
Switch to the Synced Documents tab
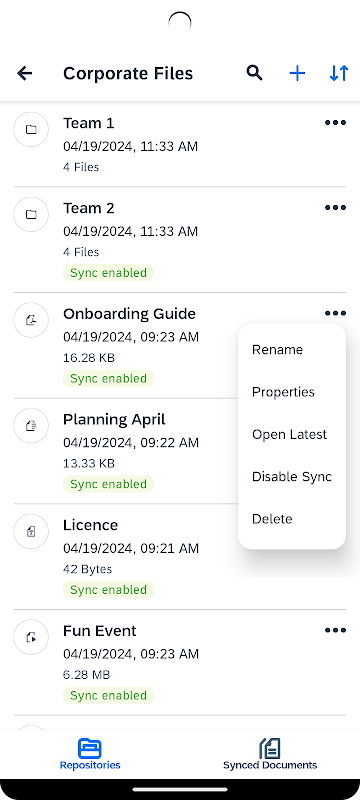click(x=270, y=754)
